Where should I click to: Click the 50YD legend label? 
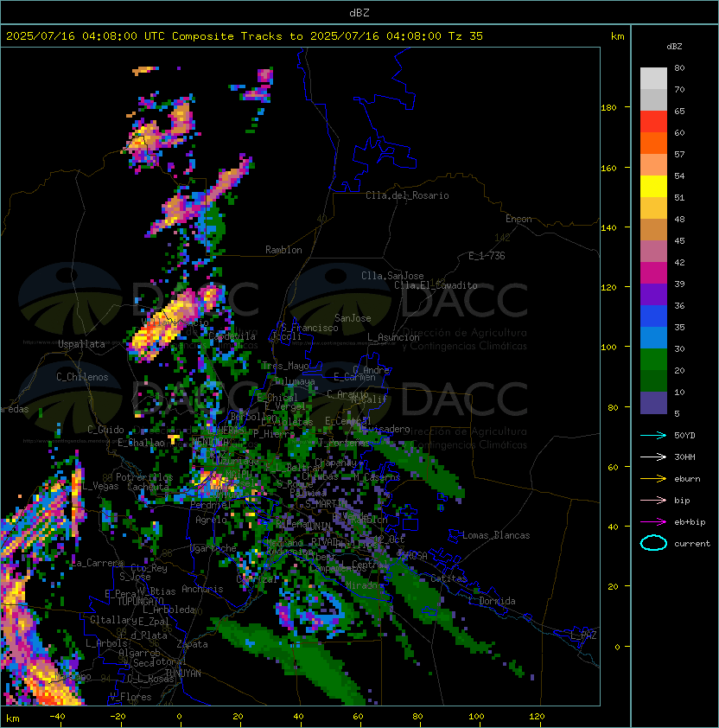tap(684, 436)
